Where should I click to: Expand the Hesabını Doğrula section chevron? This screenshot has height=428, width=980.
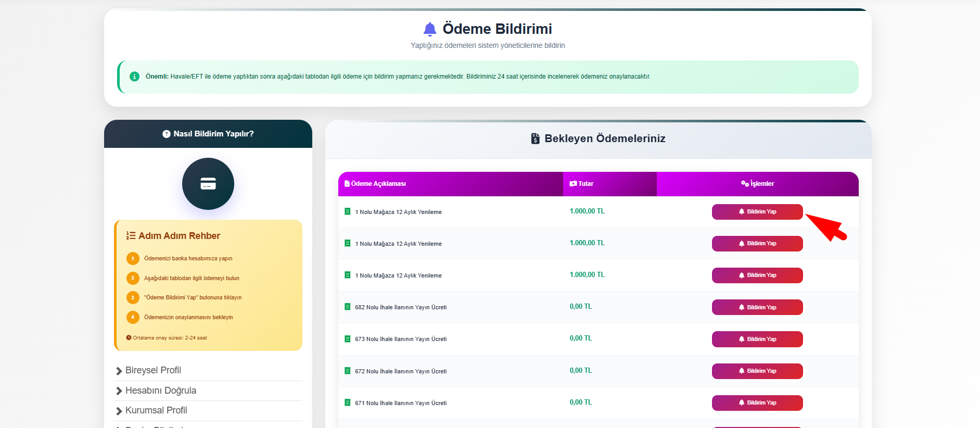click(119, 391)
